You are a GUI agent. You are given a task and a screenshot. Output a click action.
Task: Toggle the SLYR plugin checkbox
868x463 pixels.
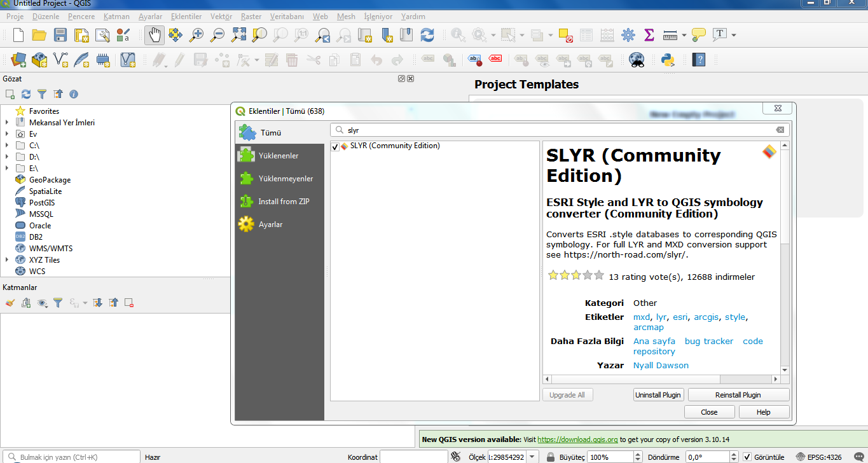point(335,147)
